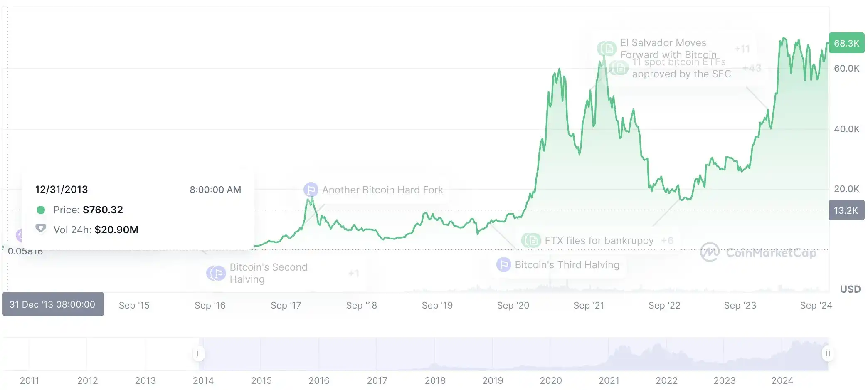Screen dimensions: 868x390
Task: Click the spot bitcoin ETFs event icon
Action: pos(619,68)
